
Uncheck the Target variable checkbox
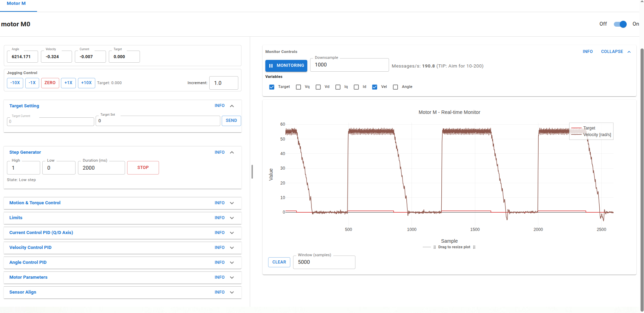[272, 87]
